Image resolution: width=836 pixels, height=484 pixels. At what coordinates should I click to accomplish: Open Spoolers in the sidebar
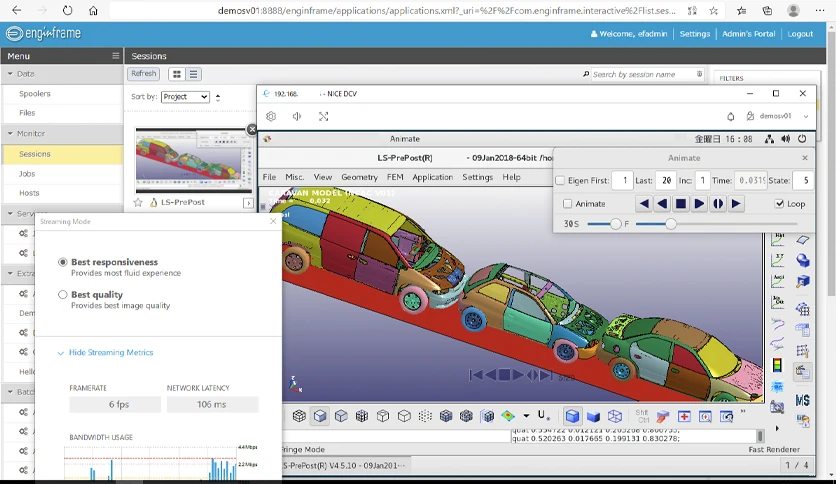click(x=35, y=93)
